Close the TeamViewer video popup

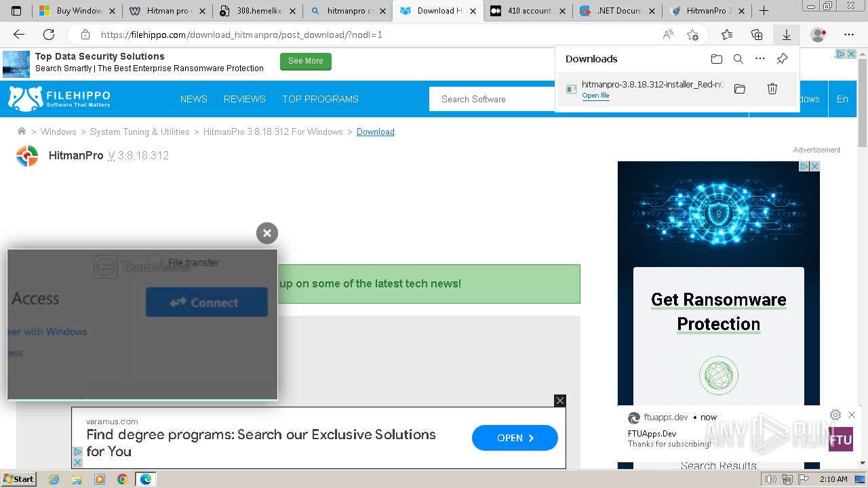pyautogui.click(x=267, y=233)
